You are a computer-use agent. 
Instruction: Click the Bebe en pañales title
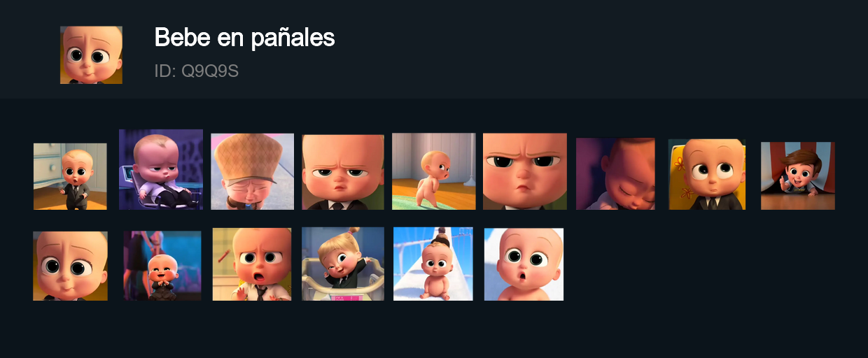pos(244,38)
